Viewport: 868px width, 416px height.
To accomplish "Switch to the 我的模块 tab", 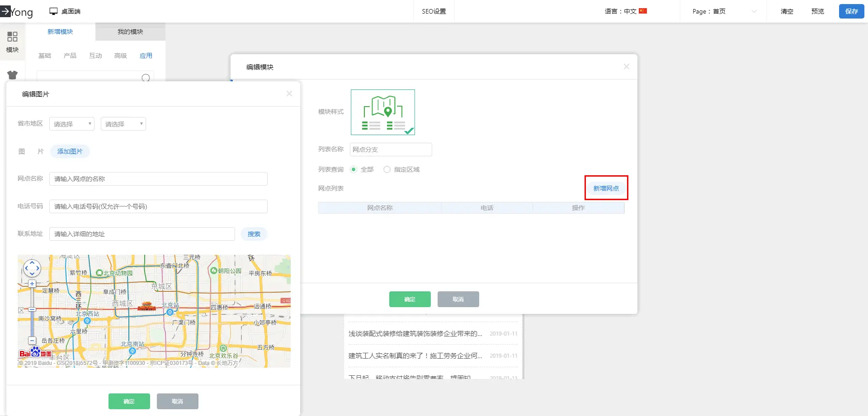I will [130, 32].
